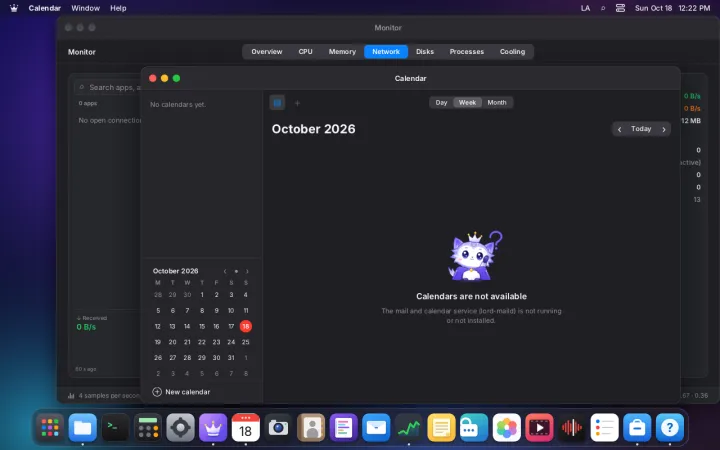Screen dimensions: 720x450
Task: Open the Reminders list app in dock
Action: click(x=604, y=428)
